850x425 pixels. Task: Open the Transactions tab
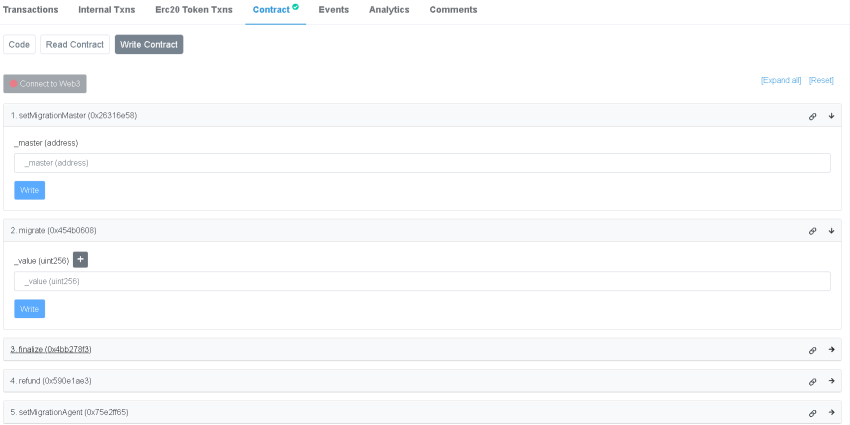click(30, 10)
